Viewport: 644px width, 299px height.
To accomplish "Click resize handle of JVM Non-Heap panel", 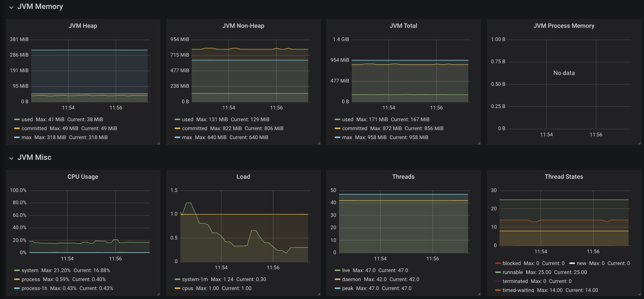I will click(319, 143).
